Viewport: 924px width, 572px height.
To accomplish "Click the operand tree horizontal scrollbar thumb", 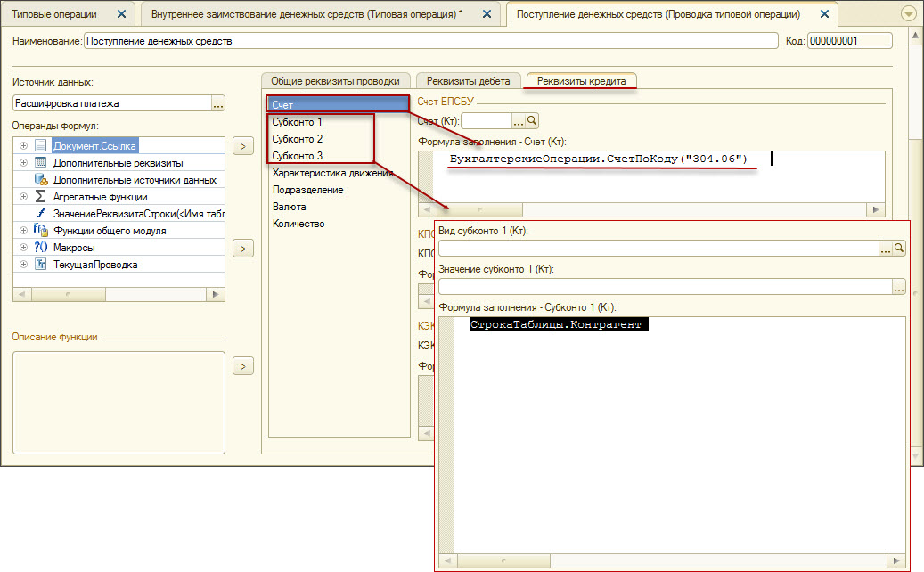I will click(x=69, y=293).
